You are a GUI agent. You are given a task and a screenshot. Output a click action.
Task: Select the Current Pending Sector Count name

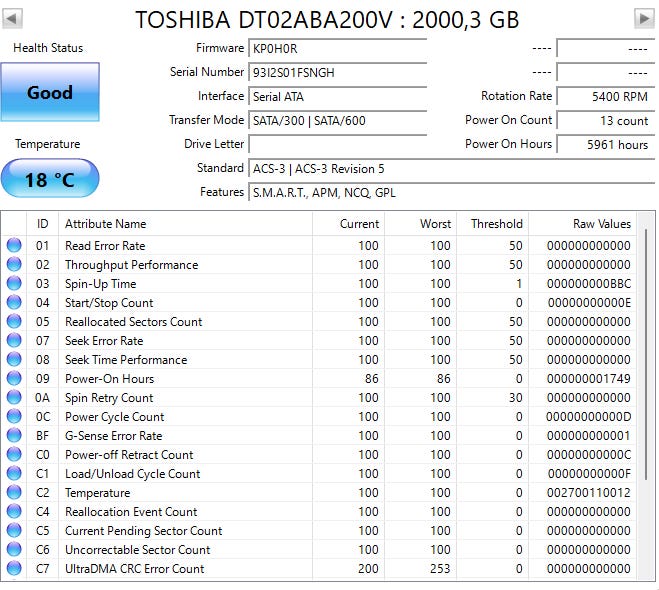144,531
